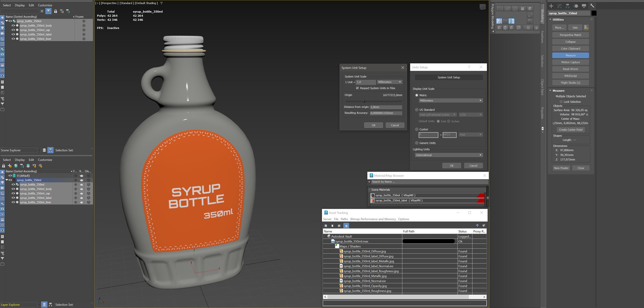Viewport: 644px width, 308px height.
Task: Select the Generic Units radio button
Action: (417, 143)
